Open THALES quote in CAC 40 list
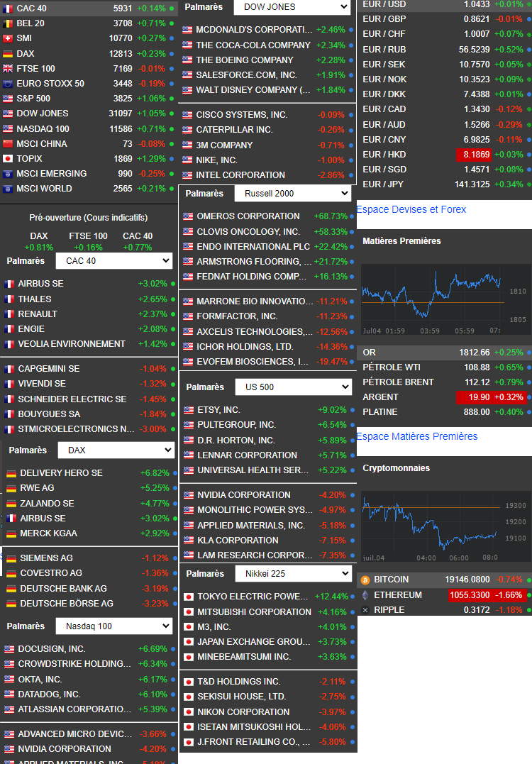Image resolution: width=532 pixels, height=764 pixels. click(35, 299)
